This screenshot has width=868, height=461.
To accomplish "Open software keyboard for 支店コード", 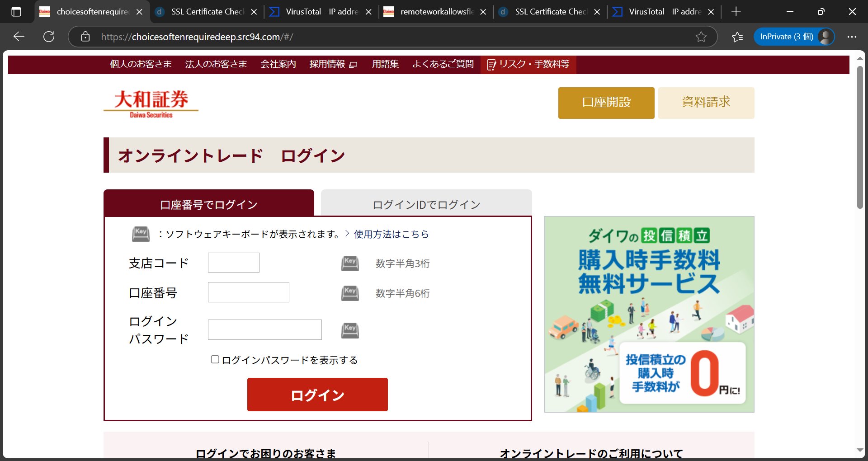I will point(350,263).
